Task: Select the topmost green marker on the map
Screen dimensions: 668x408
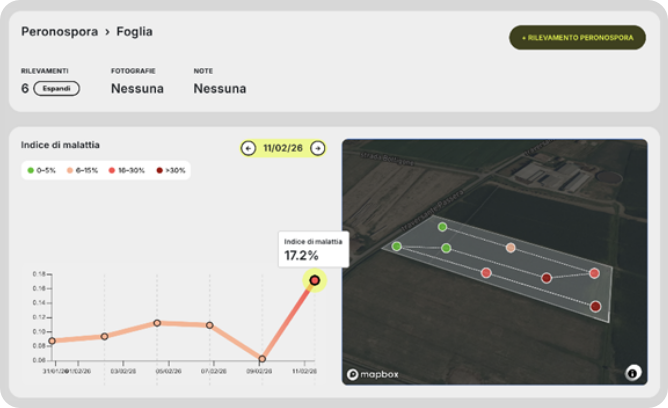Action: click(442, 227)
